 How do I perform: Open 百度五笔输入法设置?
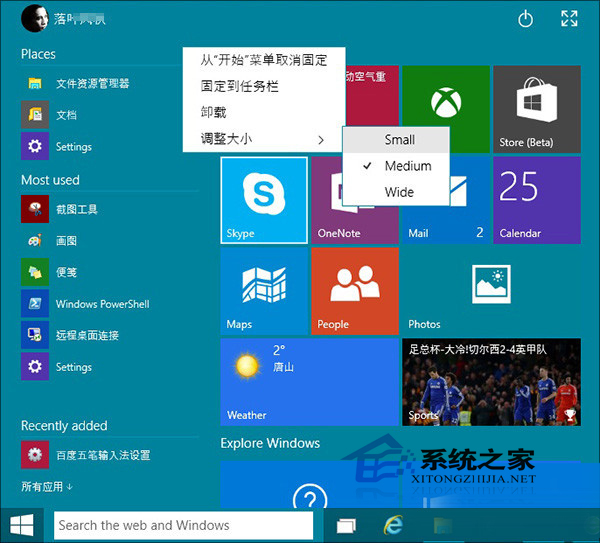(109, 455)
